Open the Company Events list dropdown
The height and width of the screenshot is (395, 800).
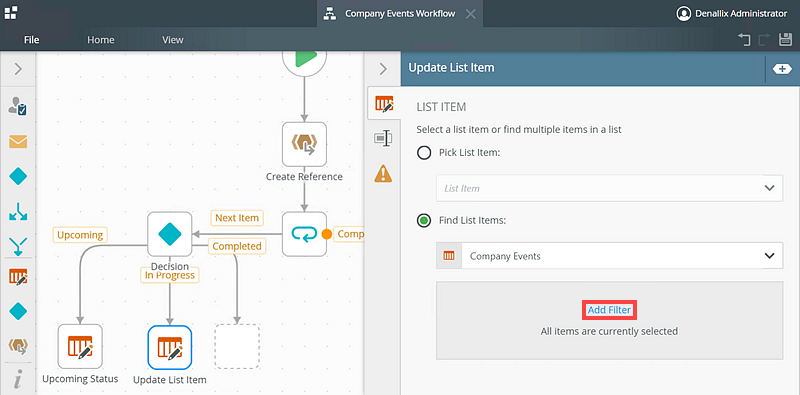[x=609, y=256]
